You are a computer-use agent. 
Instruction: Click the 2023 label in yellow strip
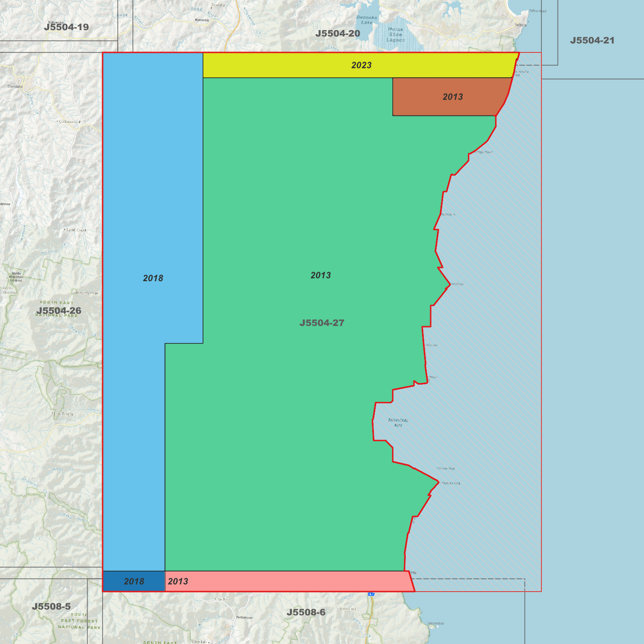[x=361, y=66]
